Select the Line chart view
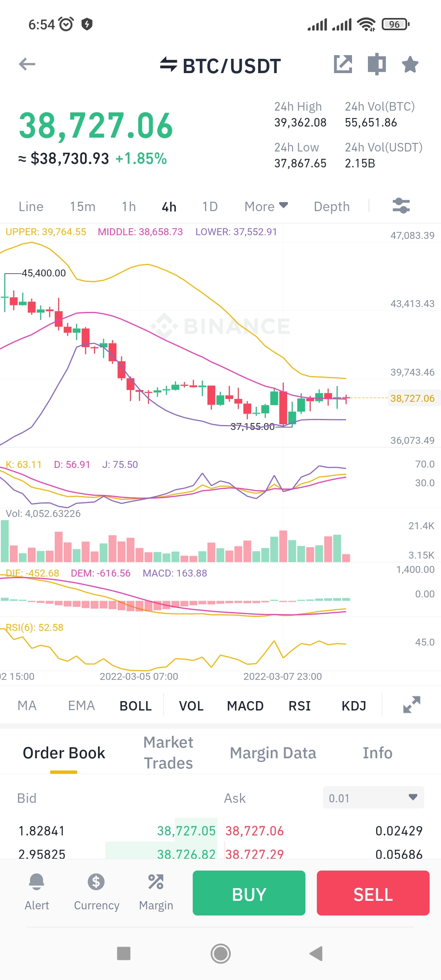Screen dimensions: 441x980 (31, 207)
